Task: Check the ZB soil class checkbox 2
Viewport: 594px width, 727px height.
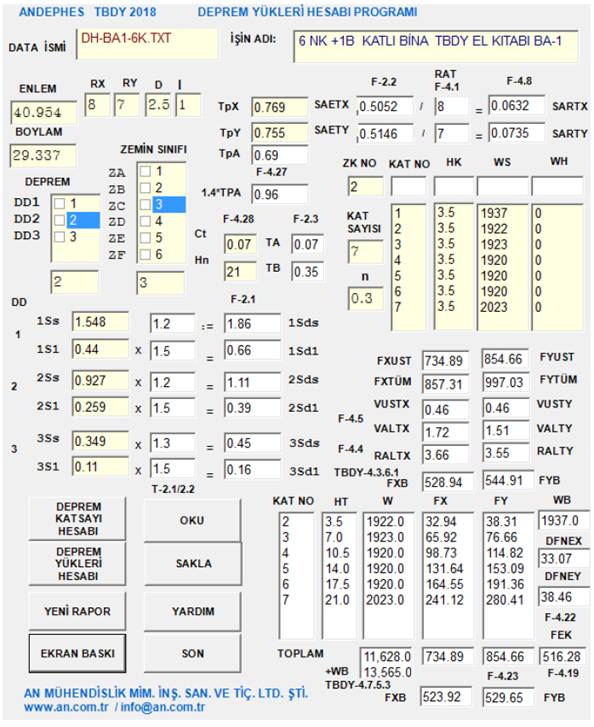Action: pyautogui.click(x=145, y=188)
